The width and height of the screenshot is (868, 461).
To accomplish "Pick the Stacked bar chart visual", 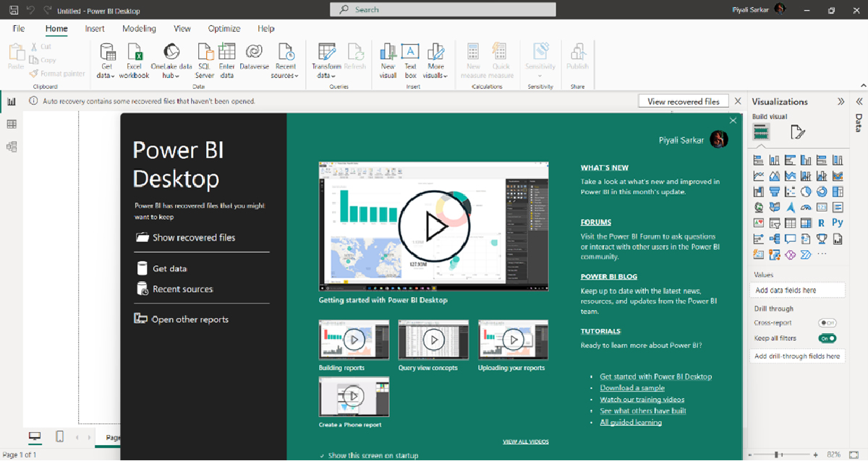I will click(x=758, y=160).
